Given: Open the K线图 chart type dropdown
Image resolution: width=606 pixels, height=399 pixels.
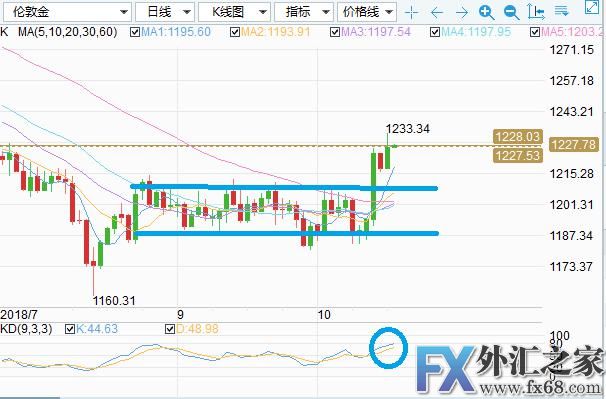Looking at the screenshot, I should (x=234, y=12).
